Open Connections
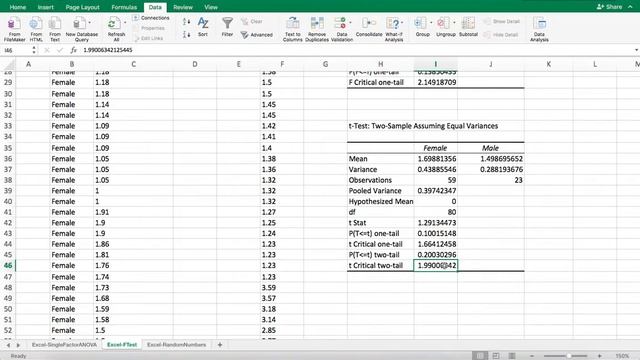The height and width of the screenshot is (360, 640). pyautogui.click(x=151, y=18)
